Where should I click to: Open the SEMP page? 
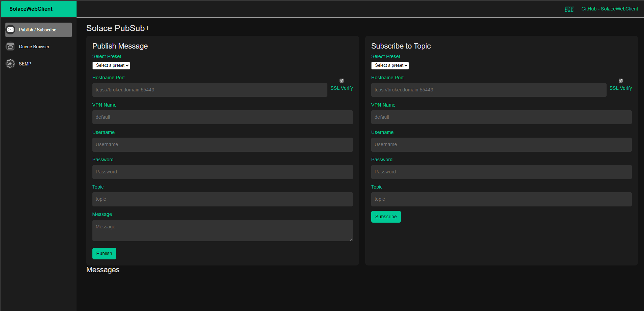pyautogui.click(x=38, y=63)
